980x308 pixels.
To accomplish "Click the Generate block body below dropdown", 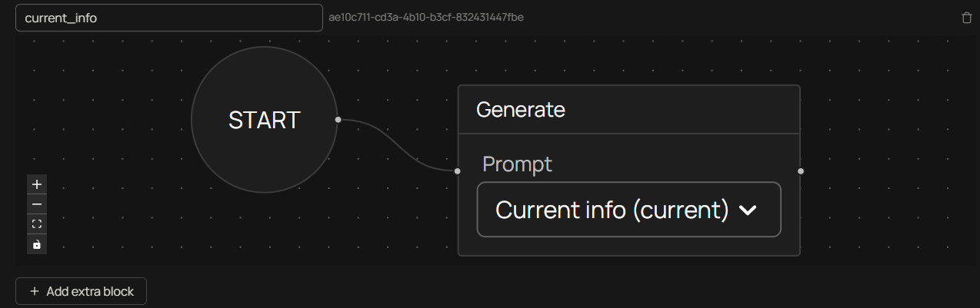I will (628, 246).
